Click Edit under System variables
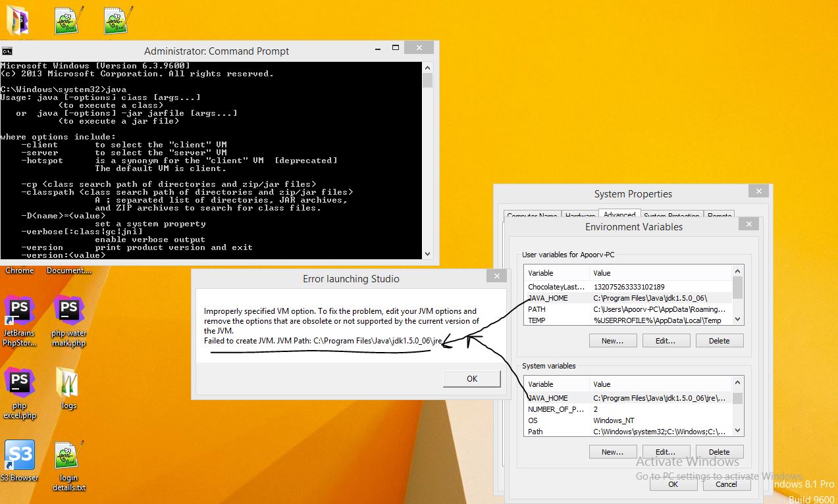838x504 pixels. click(x=666, y=452)
